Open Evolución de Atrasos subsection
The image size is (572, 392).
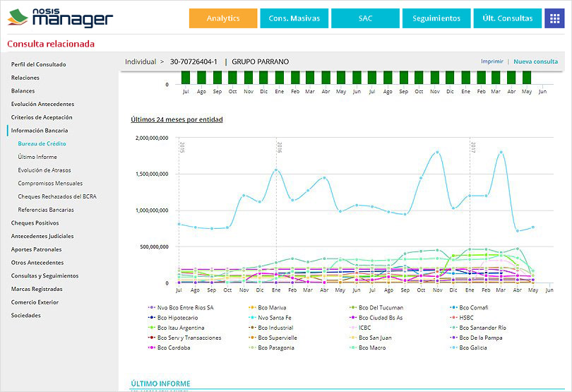tap(44, 170)
